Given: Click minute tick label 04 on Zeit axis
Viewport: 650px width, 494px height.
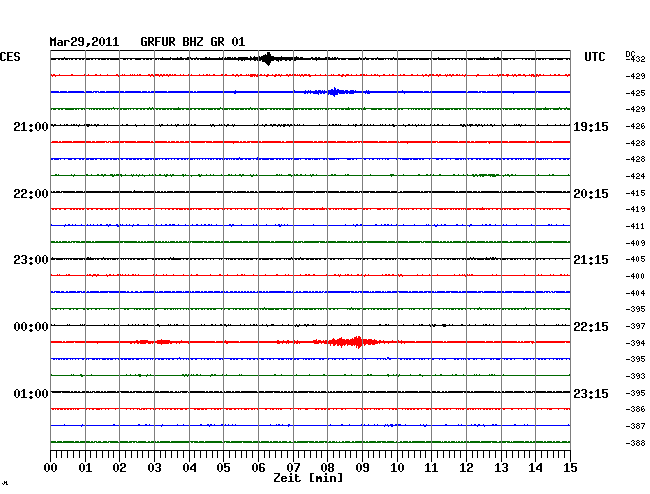Looking at the screenshot, I should point(189,468).
